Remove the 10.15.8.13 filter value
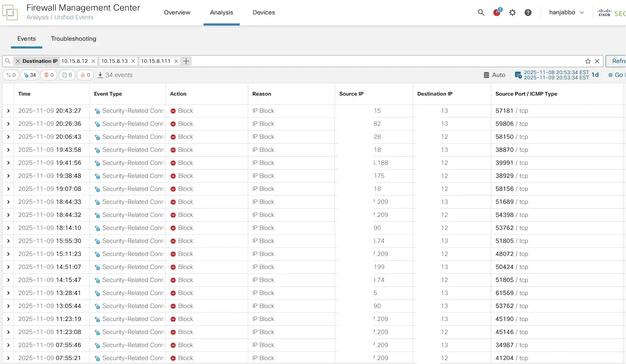Image resolution: width=626 pixels, height=364 pixels. point(133,61)
